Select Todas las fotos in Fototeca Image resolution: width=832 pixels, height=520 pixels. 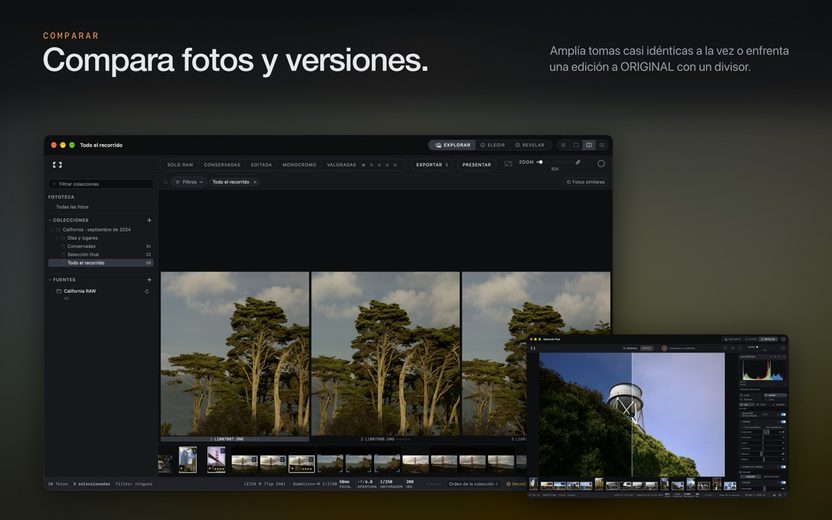point(72,207)
